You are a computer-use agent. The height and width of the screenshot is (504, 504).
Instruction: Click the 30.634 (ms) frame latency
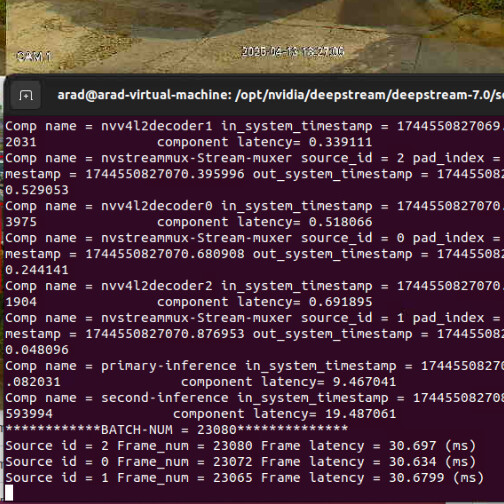432,462
